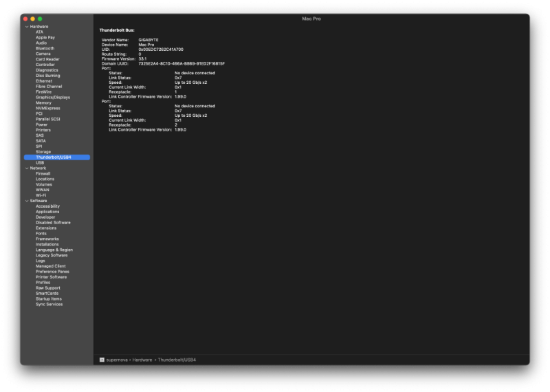Viewport: 550px width, 392px height.
Task: Click the Domain UUID value text
Action: pyautogui.click(x=181, y=63)
